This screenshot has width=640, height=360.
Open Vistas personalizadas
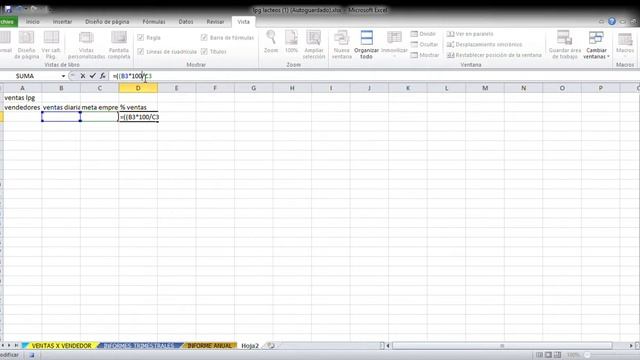[86, 44]
